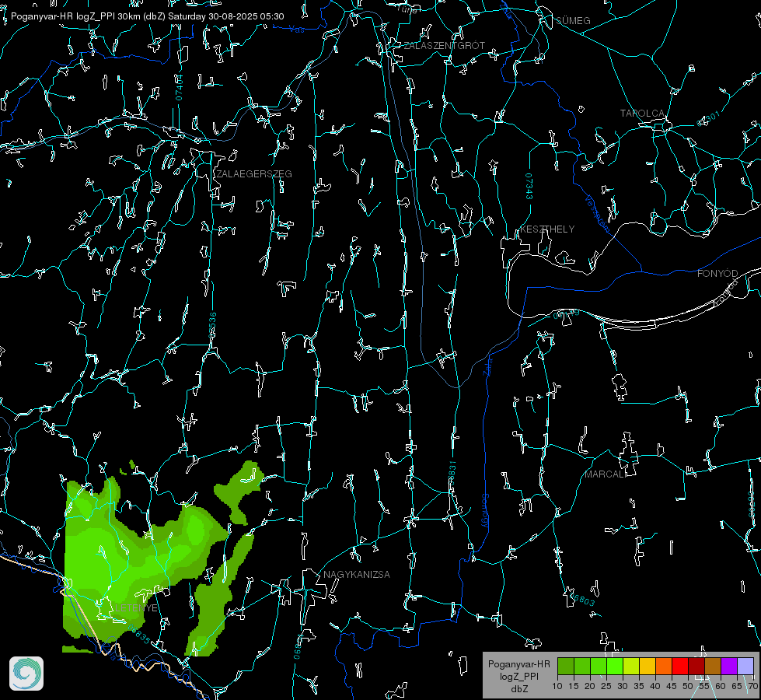
Task: Select the 65-70 dBZ lavender swatch
Action: pyautogui.click(x=745, y=666)
